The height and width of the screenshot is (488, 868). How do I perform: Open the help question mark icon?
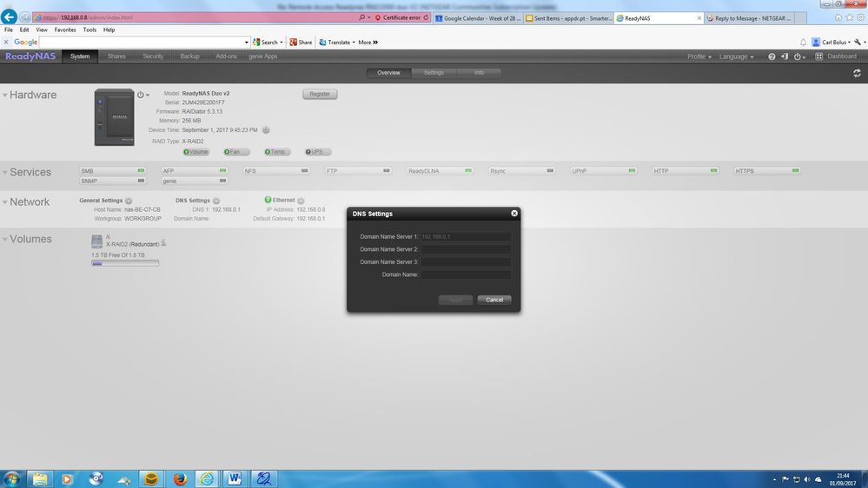tap(772, 56)
